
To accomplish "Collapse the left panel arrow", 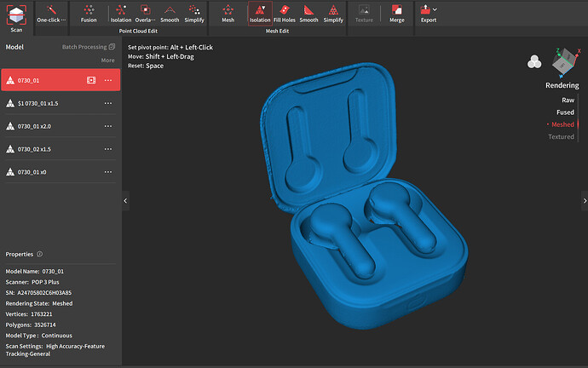I will point(125,200).
